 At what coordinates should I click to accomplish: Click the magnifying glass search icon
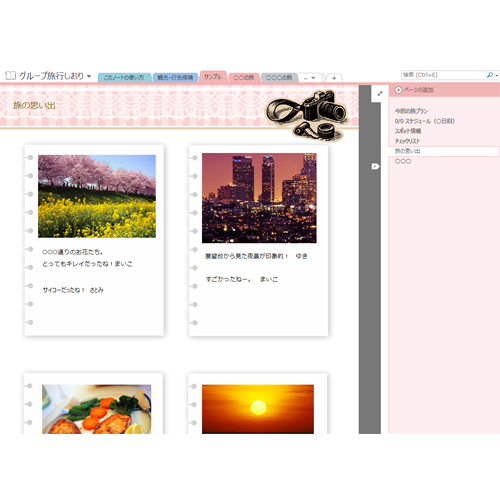489,75
